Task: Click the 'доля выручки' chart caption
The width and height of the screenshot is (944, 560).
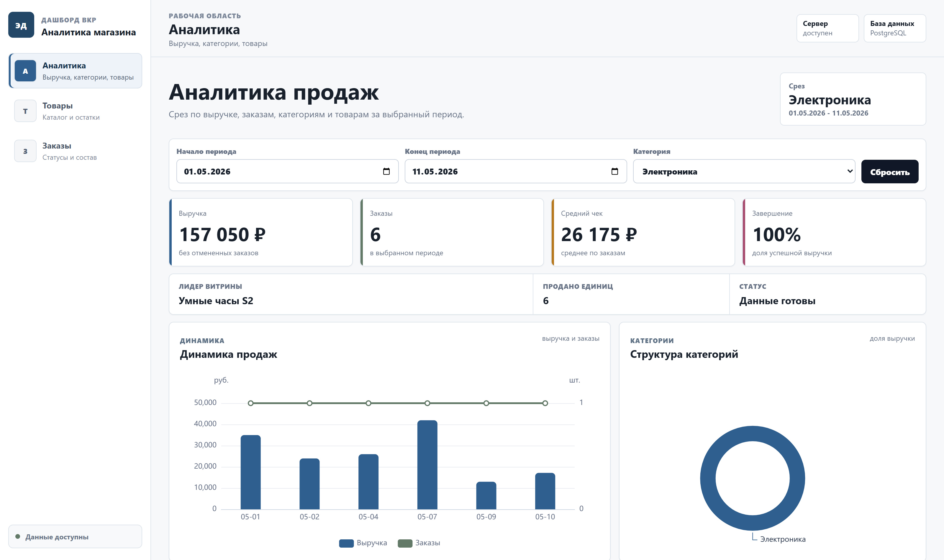Action: 892,338
